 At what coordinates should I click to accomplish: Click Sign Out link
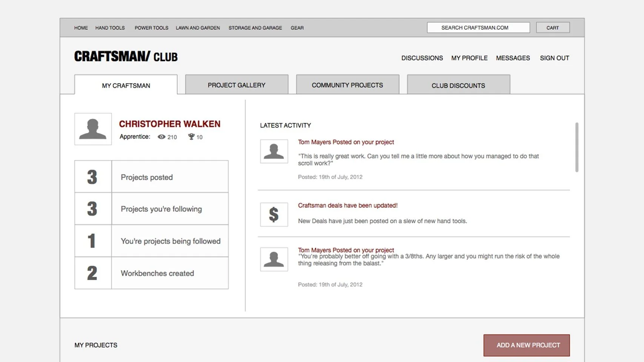coord(554,58)
